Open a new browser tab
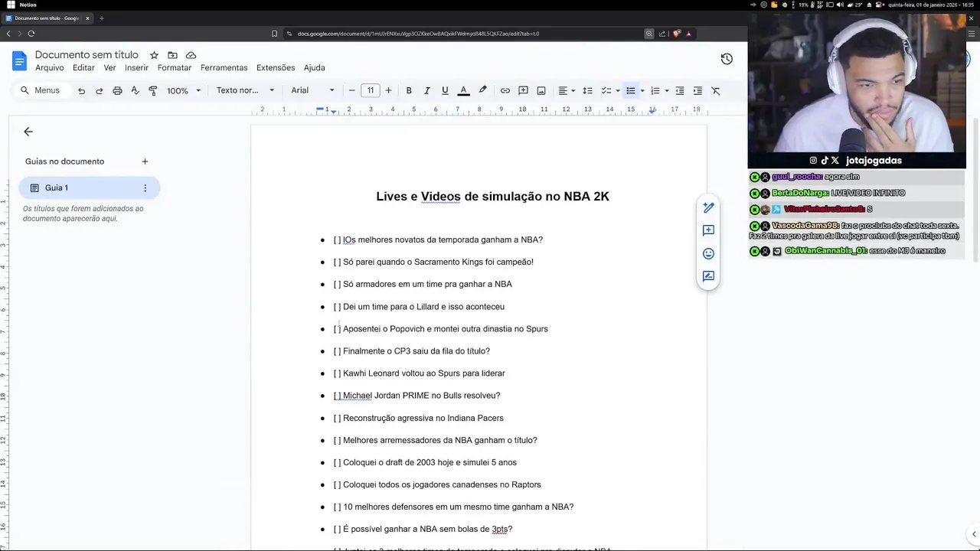The image size is (980, 551). 101,18
